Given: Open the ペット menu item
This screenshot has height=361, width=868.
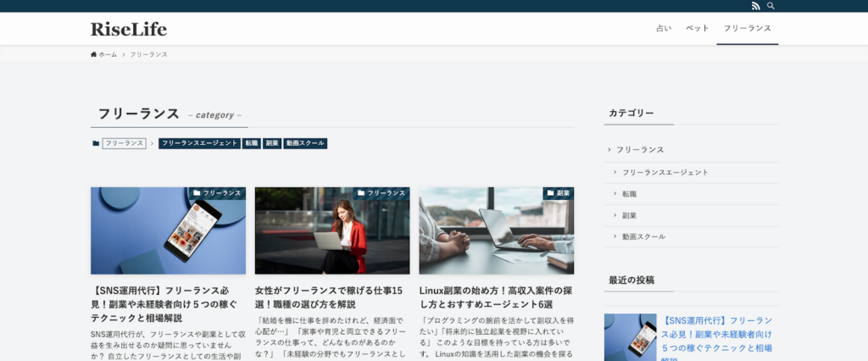Looking at the screenshot, I should click(697, 29).
